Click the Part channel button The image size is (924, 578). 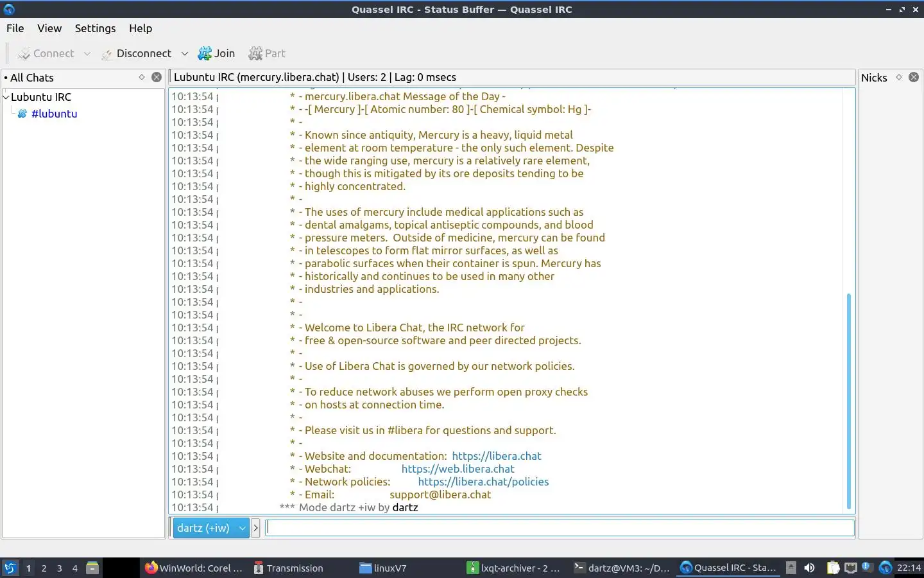[x=267, y=53]
